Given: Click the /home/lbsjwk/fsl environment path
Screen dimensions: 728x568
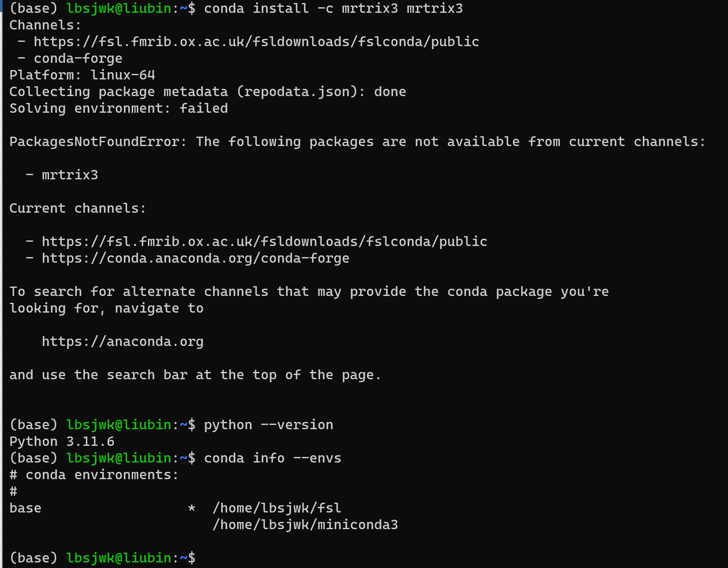Looking at the screenshot, I should 277,508.
